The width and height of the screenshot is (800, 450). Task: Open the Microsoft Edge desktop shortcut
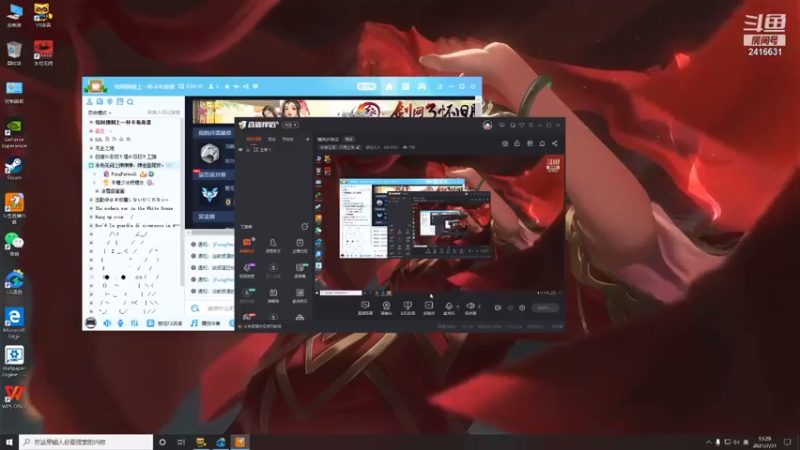pyautogui.click(x=14, y=323)
